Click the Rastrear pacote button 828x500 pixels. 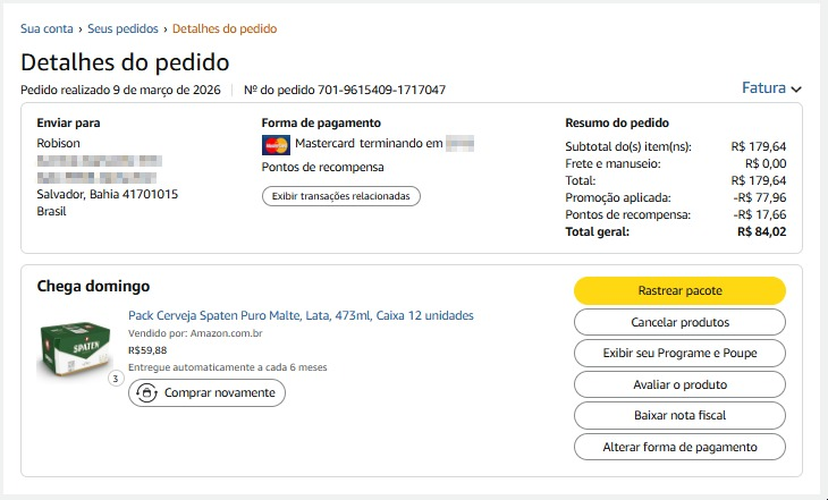tap(680, 290)
